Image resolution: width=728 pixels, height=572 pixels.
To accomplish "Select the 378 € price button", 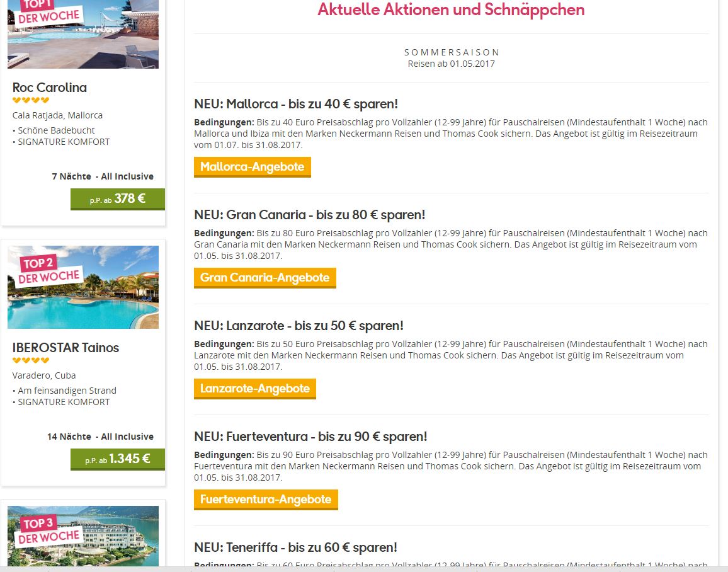I will coord(118,199).
